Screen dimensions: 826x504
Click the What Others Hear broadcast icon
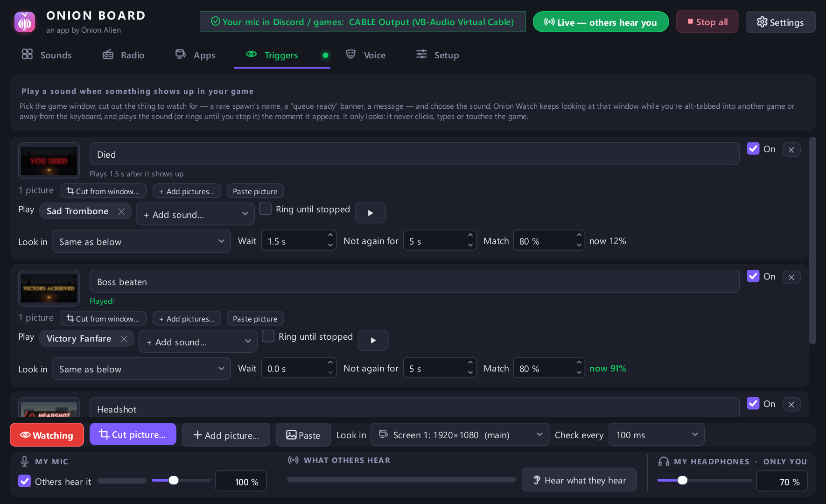click(294, 460)
